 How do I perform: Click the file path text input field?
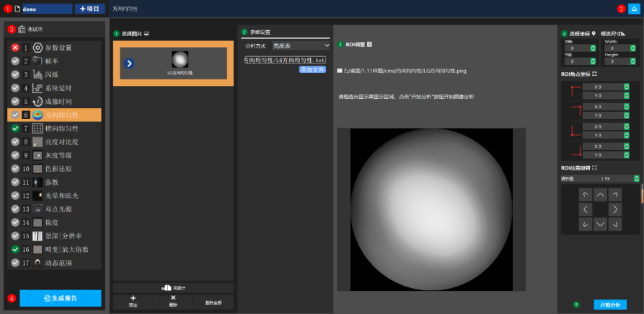286,60
